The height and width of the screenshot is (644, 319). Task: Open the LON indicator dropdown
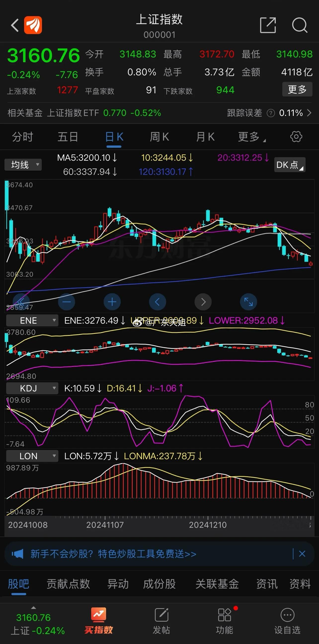tap(32, 456)
